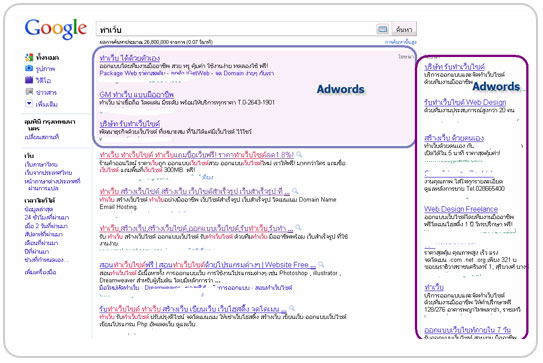The image size is (543, 363).
Task: Open the on-screen keyboard icon in search box
Action: pos(382,29)
